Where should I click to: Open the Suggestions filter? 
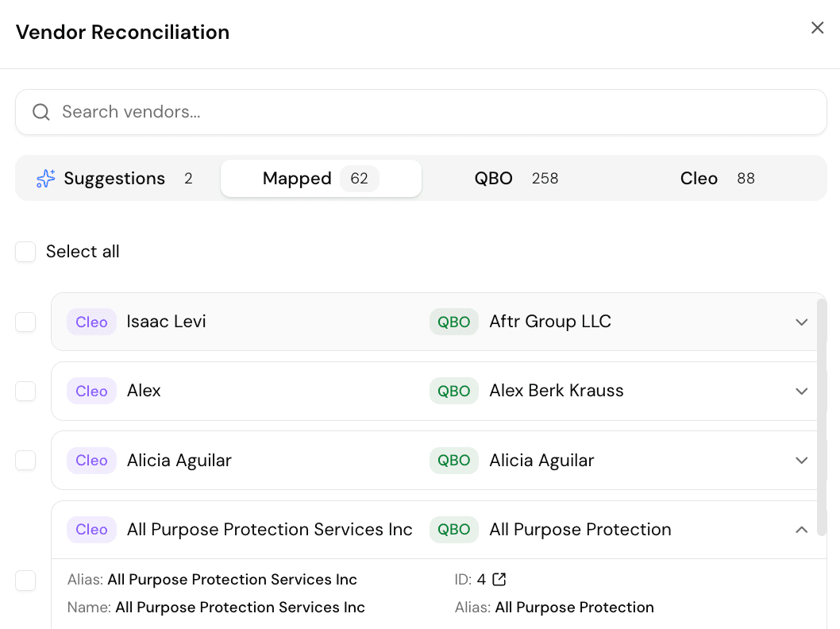(x=114, y=178)
